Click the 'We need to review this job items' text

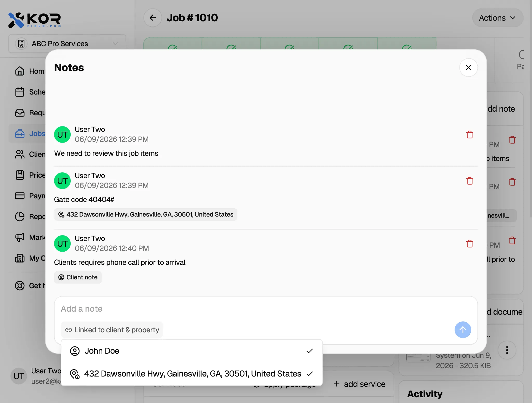click(106, 153)
